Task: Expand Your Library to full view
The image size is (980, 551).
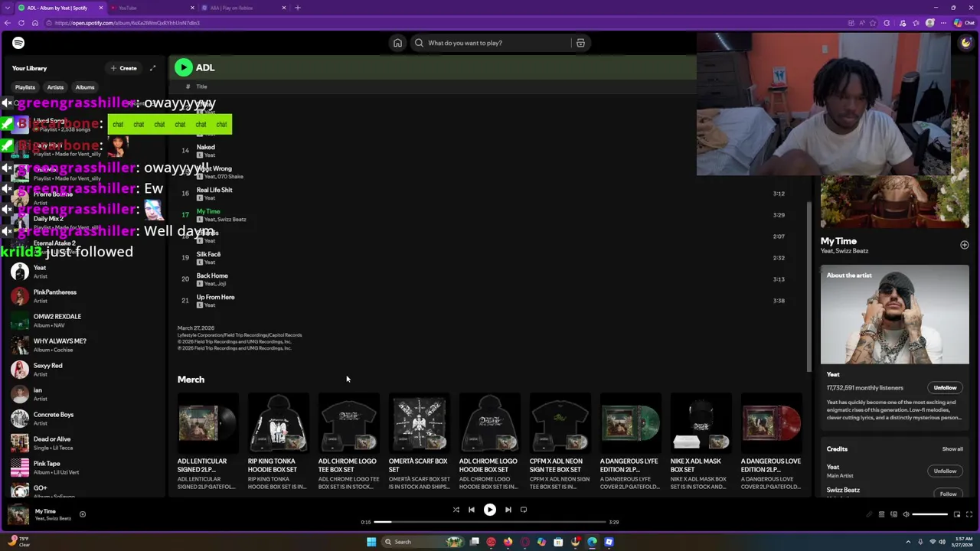Action: pyautogui.click(x=152, y=68)
